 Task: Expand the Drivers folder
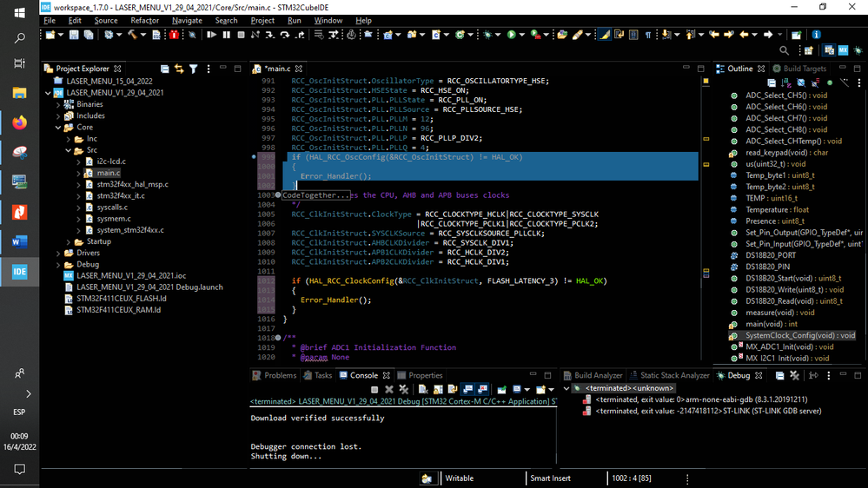coord(58,253)
